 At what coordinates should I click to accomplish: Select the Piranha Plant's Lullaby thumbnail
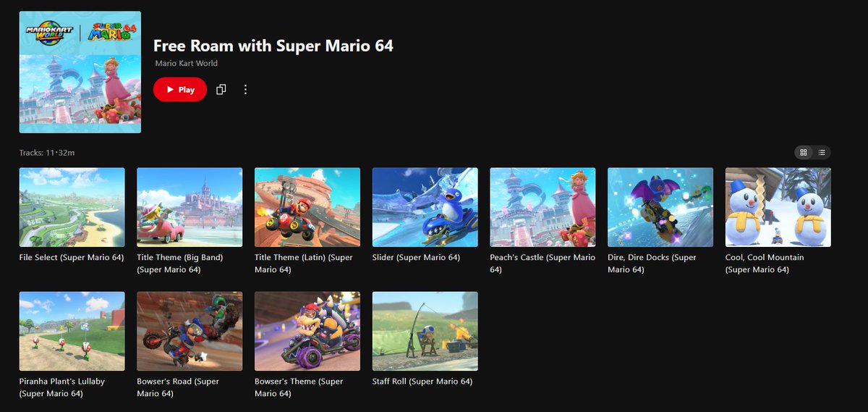coord(72,331)
